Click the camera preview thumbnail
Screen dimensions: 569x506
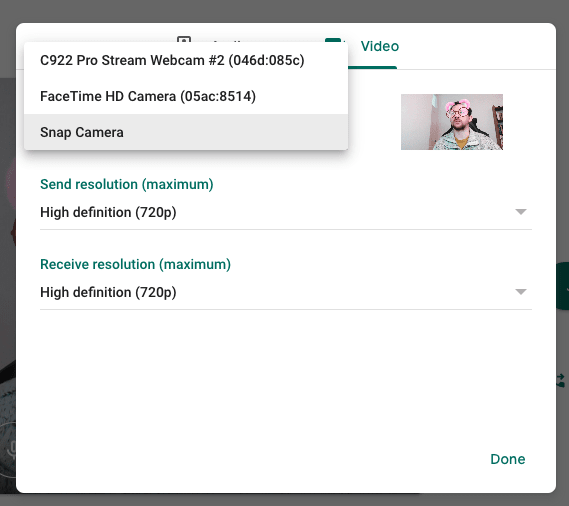coord(452,122)
